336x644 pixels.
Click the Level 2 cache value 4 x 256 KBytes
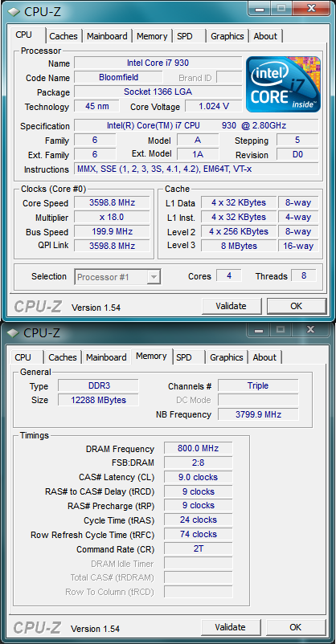(x=239, y=231)
